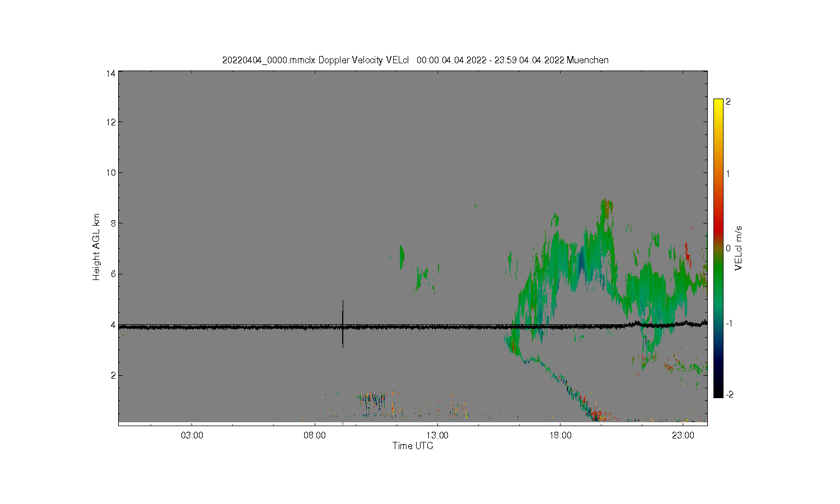Click the colorbar top value 2
The width and height of the screenshot is (840, 504).
point(728,102)
